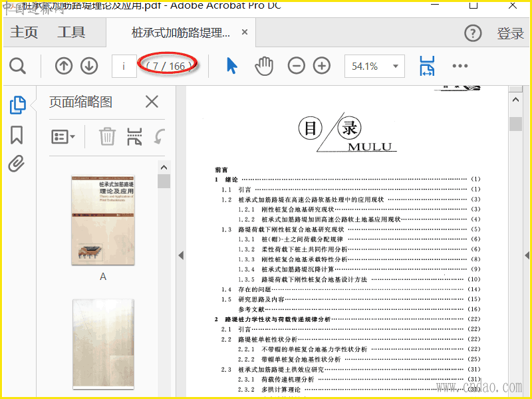The width and height of the screenshot is (532, 399).
Task: Click entry 1.3.4 桩承式加筋路堤沉降计算
Action: tap(359, 269)
